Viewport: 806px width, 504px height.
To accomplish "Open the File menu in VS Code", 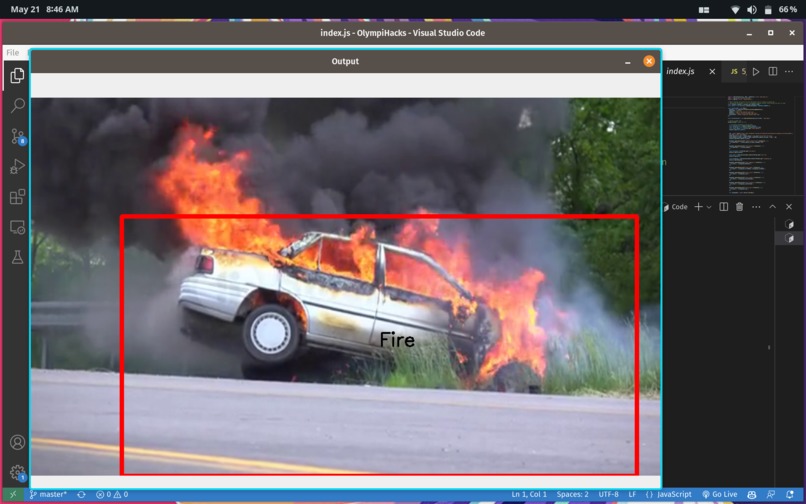I will click(x=13, y=52).
